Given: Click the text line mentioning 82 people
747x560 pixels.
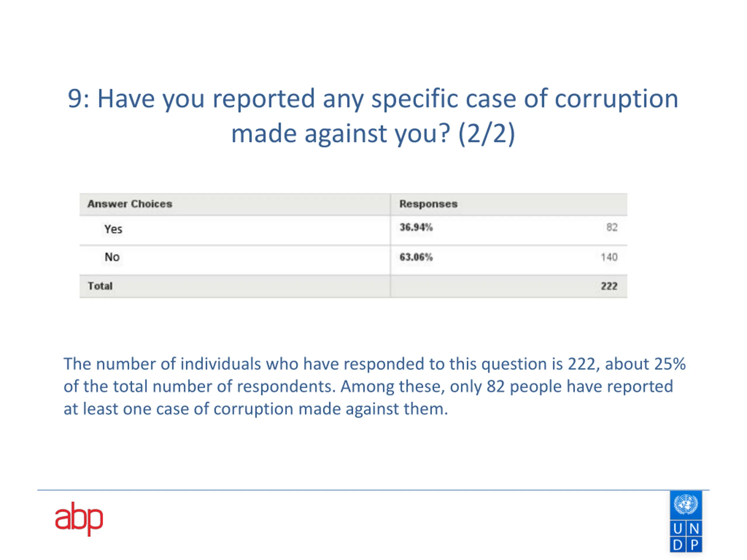Looking at the screenshot, I should (x=369, y=386).
